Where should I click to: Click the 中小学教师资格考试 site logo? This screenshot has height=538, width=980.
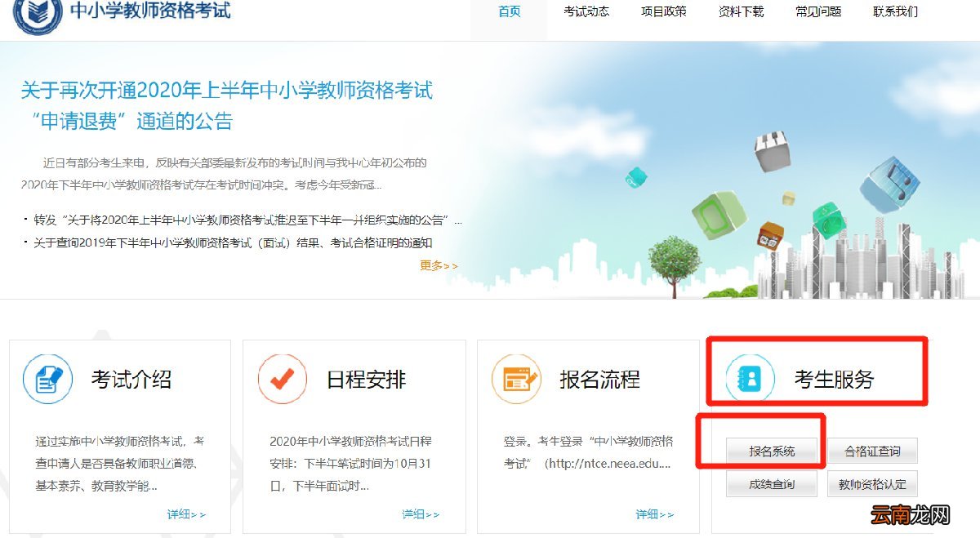(122, 12)
